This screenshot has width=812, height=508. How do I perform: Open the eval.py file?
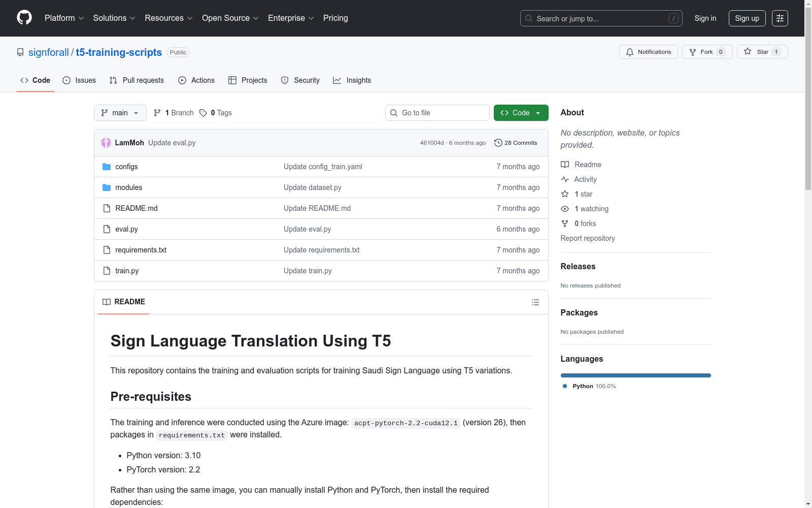[x=127, y=229]
